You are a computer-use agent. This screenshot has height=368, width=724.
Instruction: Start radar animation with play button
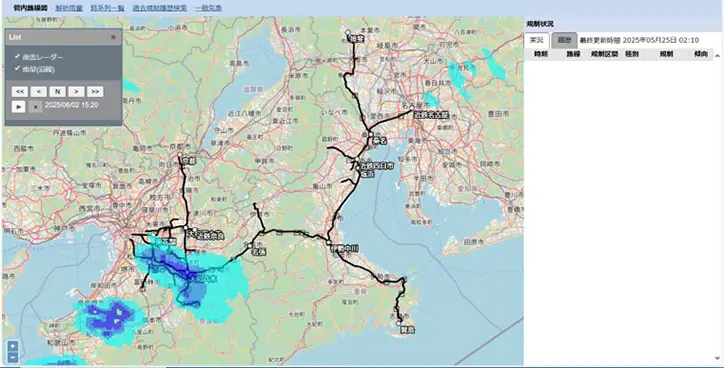click(x=18, y=107)
